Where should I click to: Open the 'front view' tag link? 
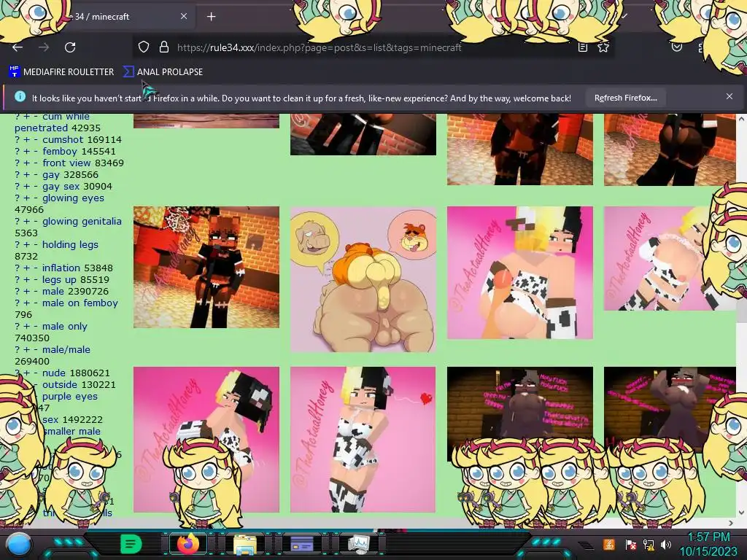point(66,163)
